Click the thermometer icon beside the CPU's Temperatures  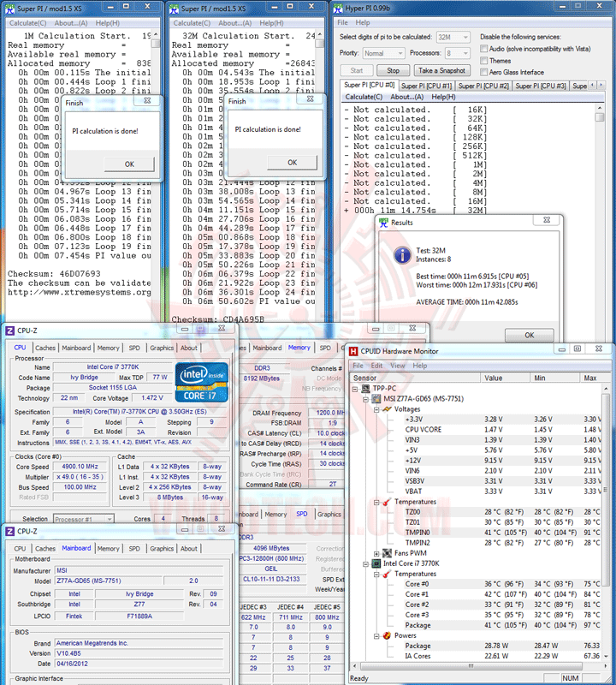coord(387,574)
